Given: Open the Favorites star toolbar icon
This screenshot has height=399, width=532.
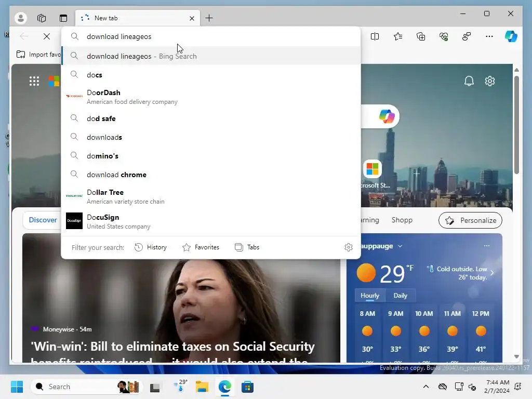Looking at the screenshot, I should 398,36.
